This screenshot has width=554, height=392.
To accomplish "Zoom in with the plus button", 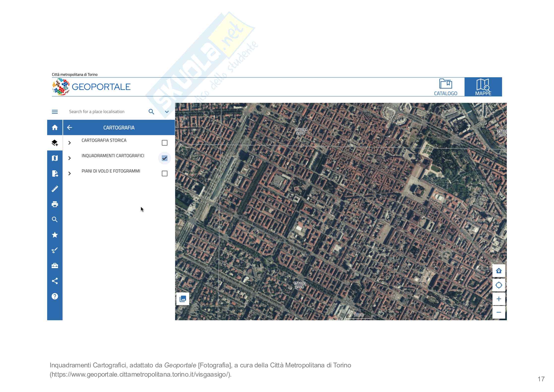I will (499, 299).
